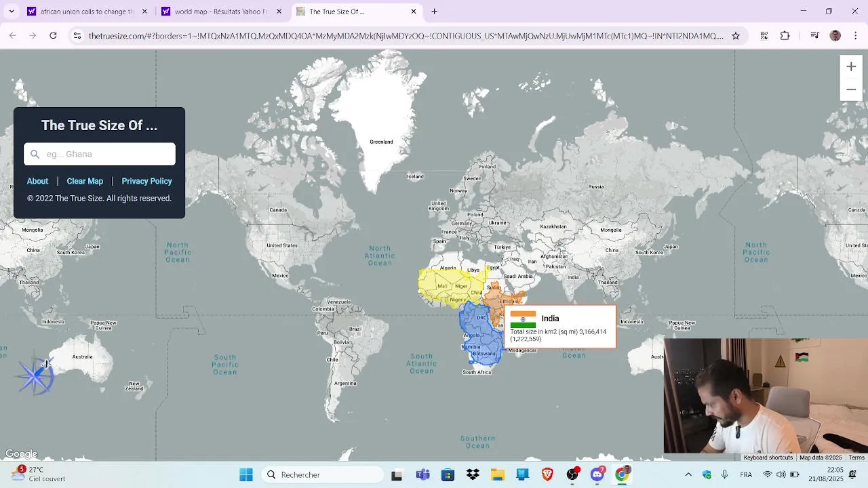
Task: Open the weather widget showing 27°C
Action: (39, 474)
